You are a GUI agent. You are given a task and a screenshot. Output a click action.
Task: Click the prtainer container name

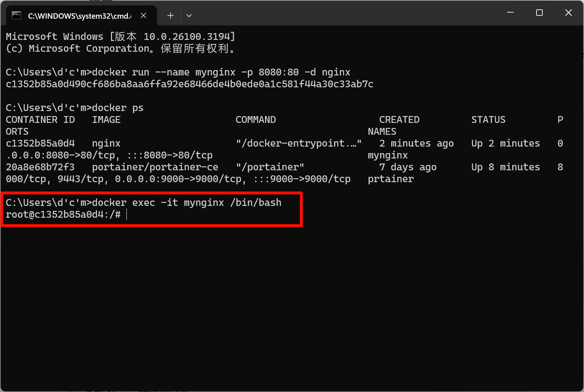tap(390, 179)
